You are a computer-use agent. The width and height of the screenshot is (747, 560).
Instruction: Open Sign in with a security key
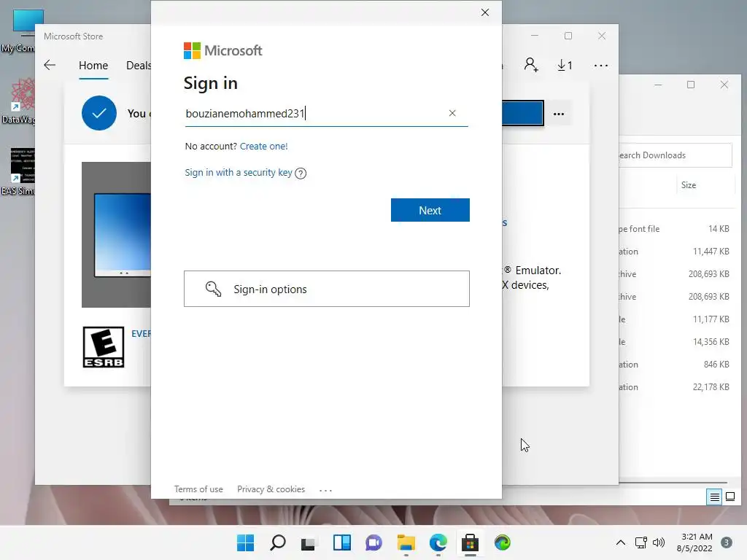(239, 172)
